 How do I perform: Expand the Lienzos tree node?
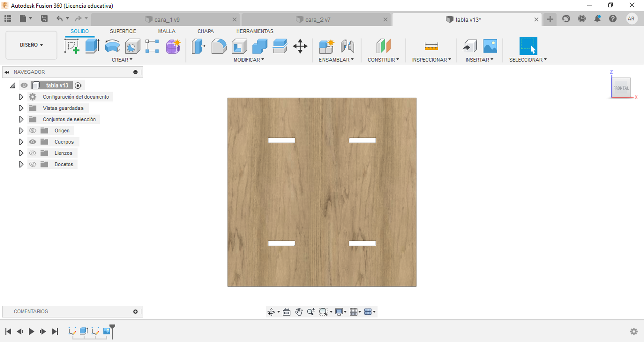pyautogui.click(x=21, y=153)
